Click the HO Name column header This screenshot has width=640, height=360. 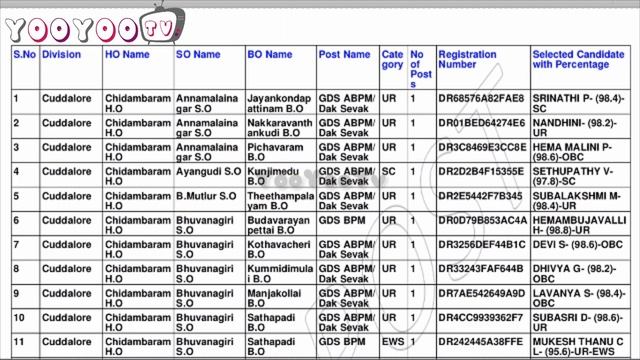[x=127, y=54]
